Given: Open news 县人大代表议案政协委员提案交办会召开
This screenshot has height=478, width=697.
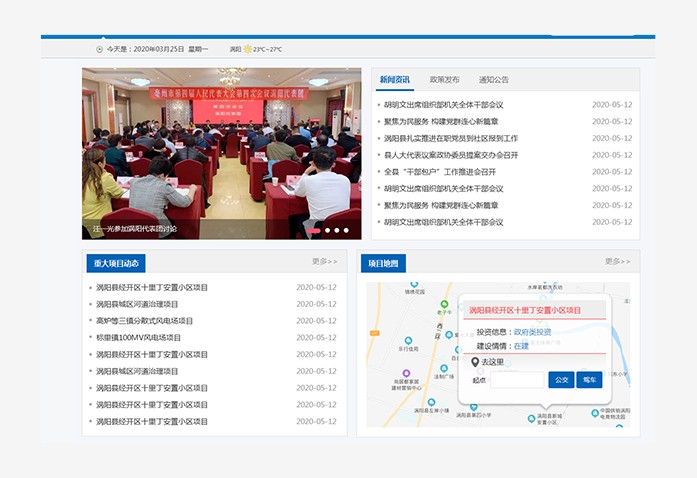Looking at the screenshot, I should point(451,155).
